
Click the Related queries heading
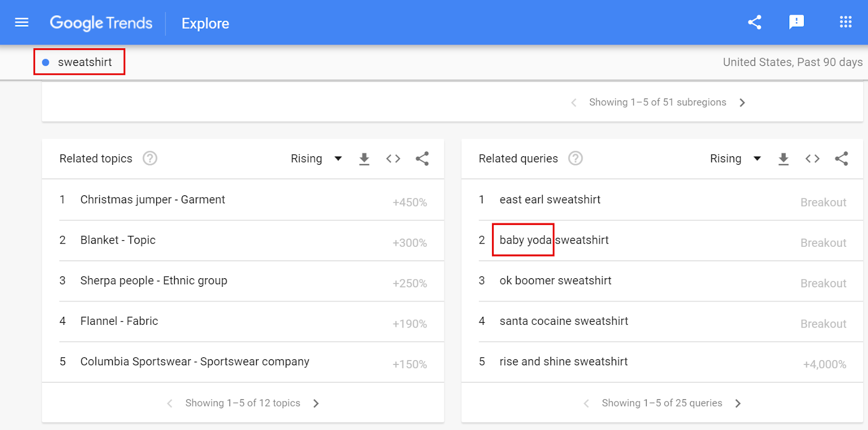518,158
